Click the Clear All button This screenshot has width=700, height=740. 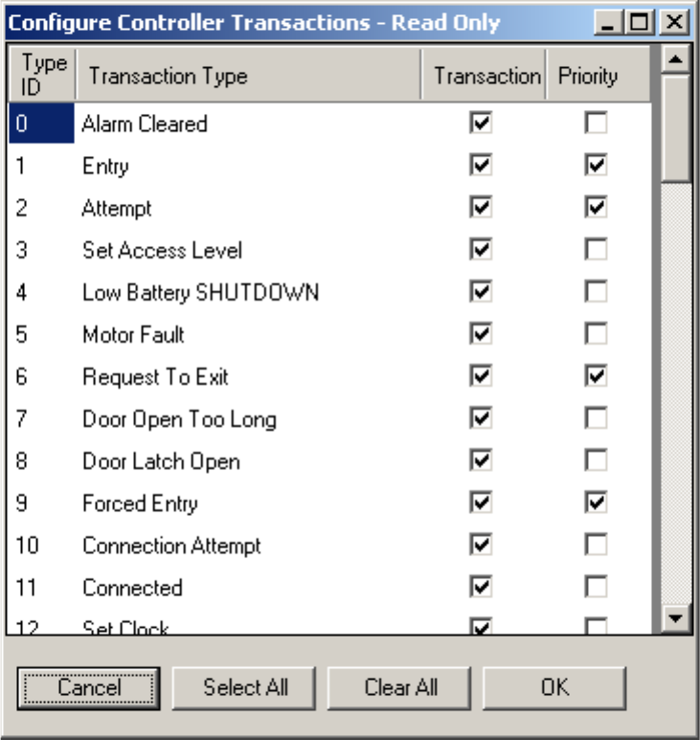tap(399, 688)
